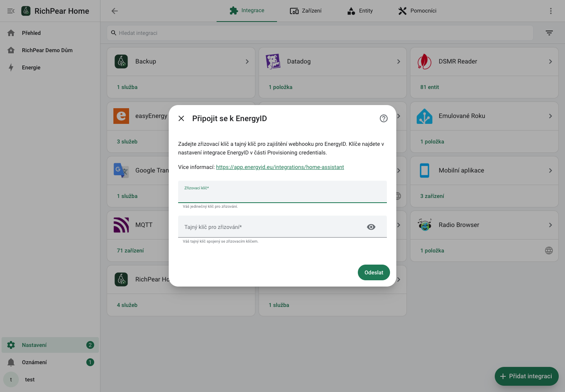The width and height of the screenshot is (565, 392).
Task: Click the Backup integration icon
Action: pyautogui.click(x=121, y=62)
